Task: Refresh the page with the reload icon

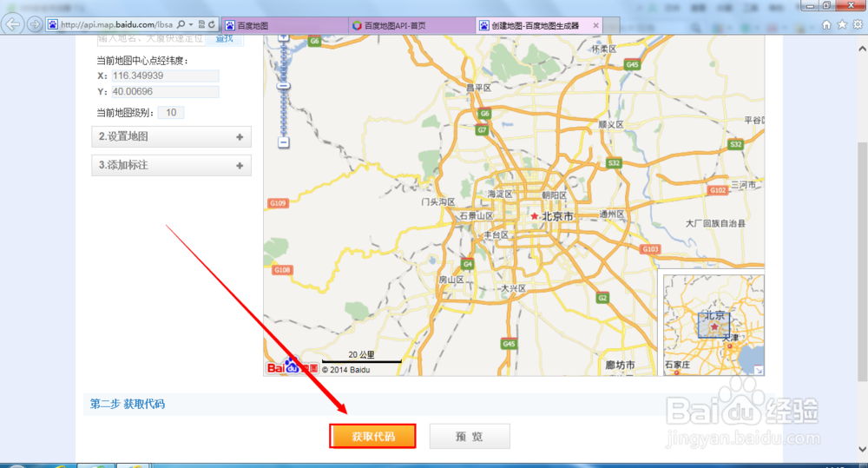Action: (212, 24)
